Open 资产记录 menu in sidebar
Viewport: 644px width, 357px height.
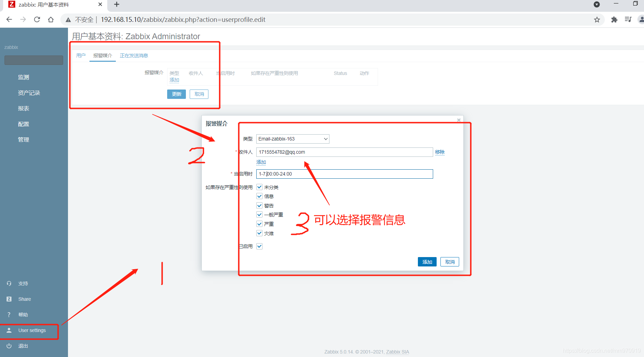[x=29, y=93]
